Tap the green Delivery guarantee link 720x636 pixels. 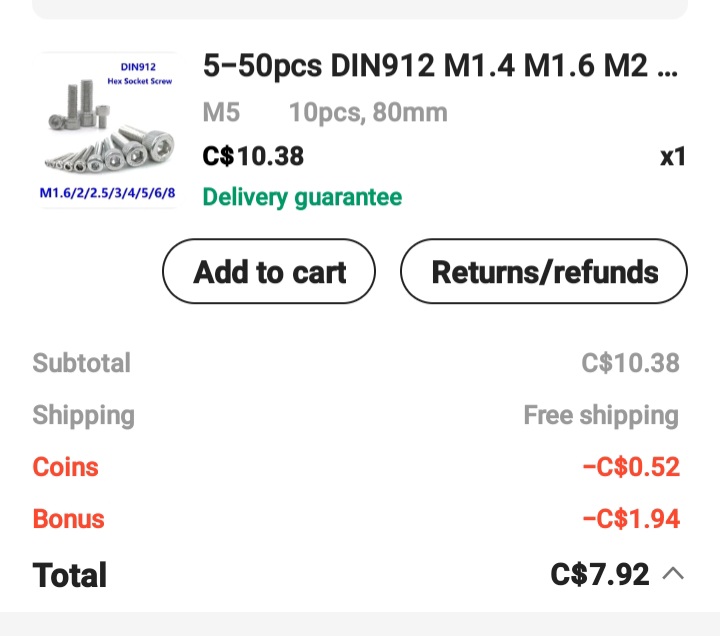[302, 197]
